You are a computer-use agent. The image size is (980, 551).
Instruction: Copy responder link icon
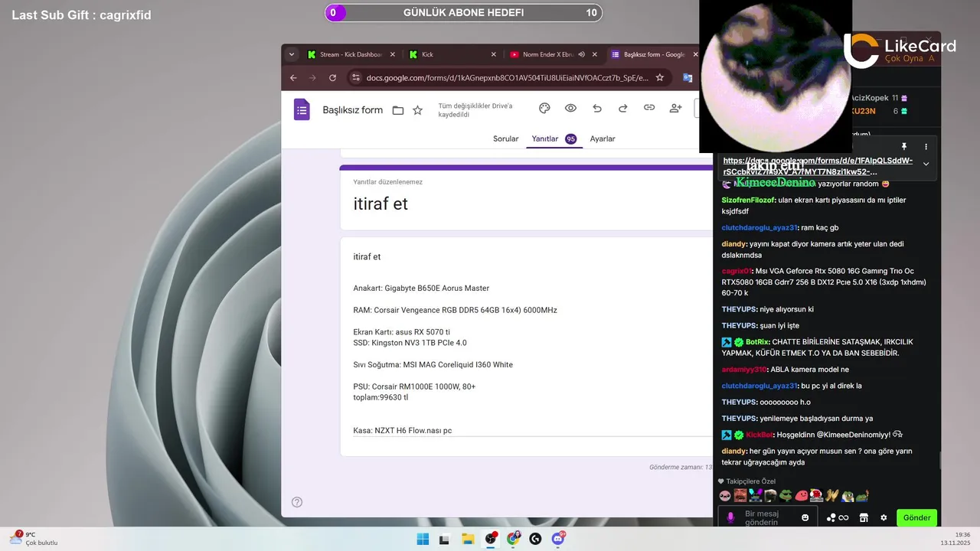(649, 108)
